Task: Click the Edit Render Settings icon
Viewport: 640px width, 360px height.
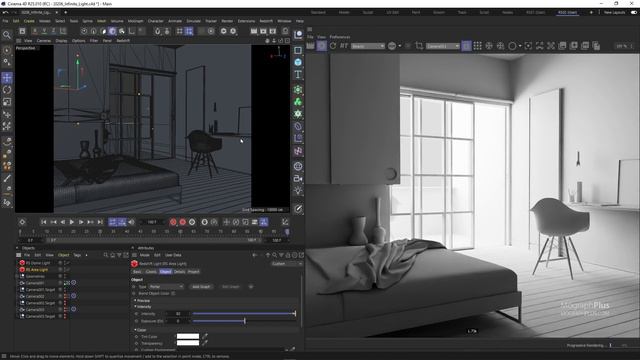Action: pyautogui.click(x=273, y=31)
